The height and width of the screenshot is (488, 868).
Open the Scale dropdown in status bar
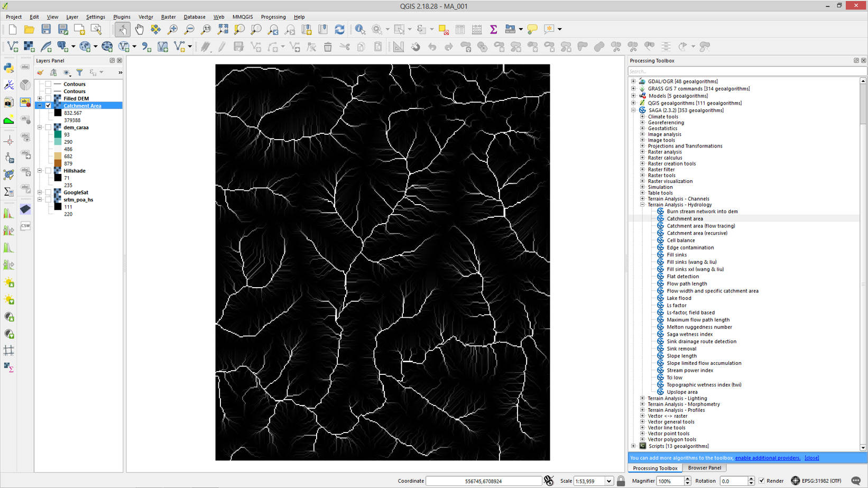pyautogui.click(x=609, y=481)
